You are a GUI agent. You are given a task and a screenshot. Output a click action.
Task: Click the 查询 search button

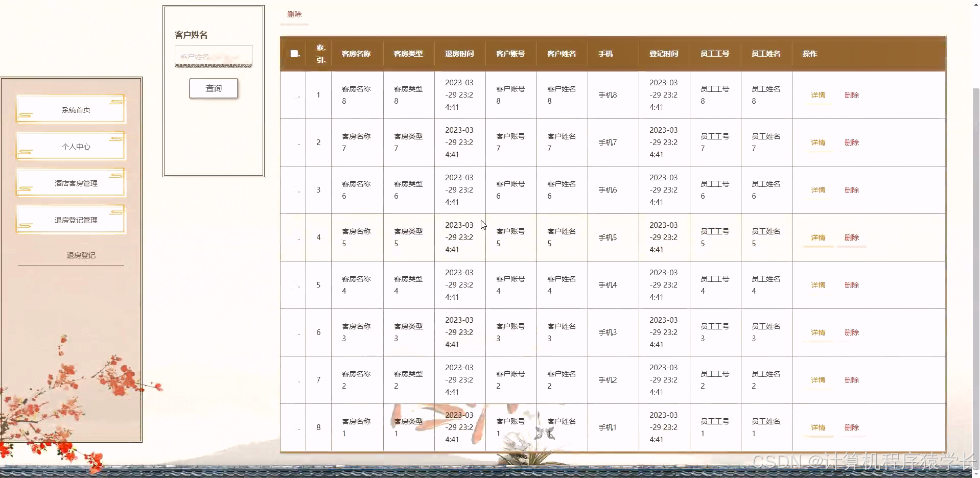coord(213,88)
